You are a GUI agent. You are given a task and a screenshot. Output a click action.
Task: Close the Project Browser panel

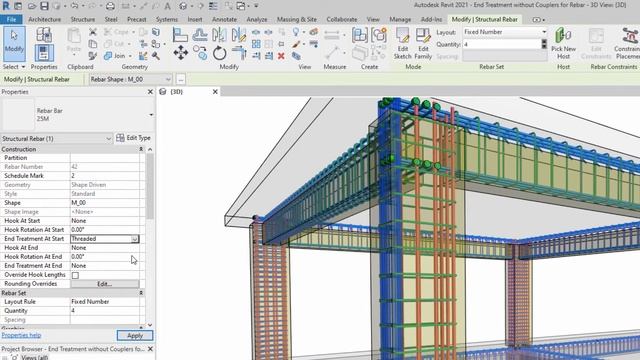click(150, 349)
